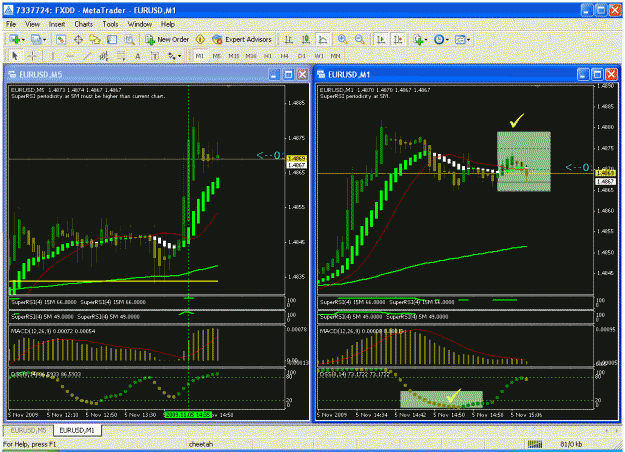
Task: Switch timeframe to W1
Action: tap(319, 56)
